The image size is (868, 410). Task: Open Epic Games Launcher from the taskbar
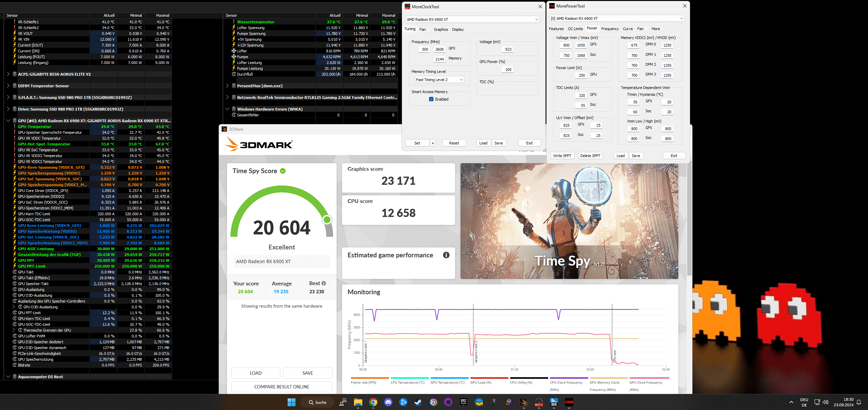(x=464, y=402)
